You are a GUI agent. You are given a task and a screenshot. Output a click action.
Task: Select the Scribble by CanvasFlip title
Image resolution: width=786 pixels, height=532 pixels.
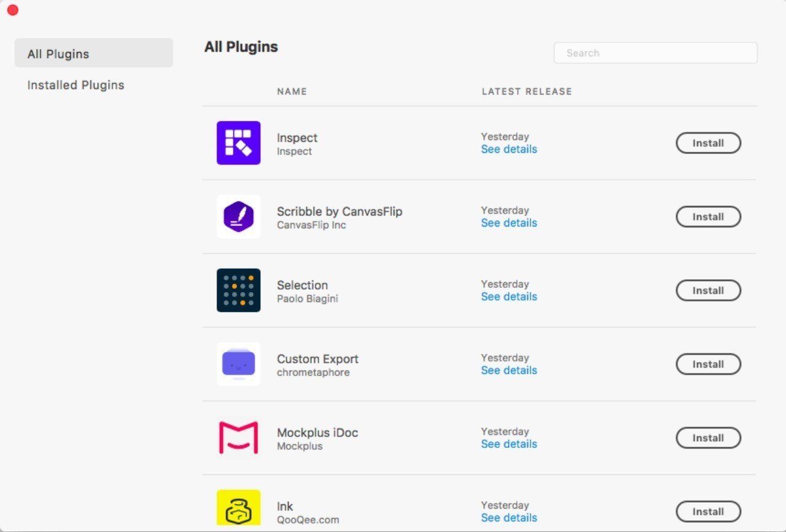340,212
